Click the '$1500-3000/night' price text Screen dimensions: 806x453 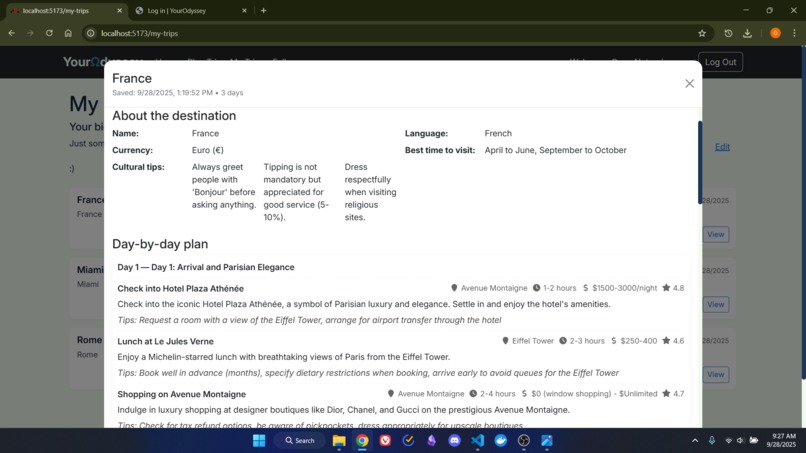click(625, 288)
